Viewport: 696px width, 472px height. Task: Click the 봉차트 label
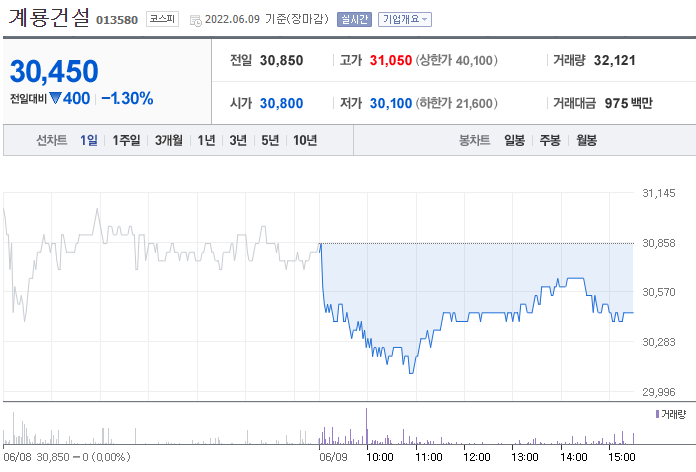(x=475, y=140)
